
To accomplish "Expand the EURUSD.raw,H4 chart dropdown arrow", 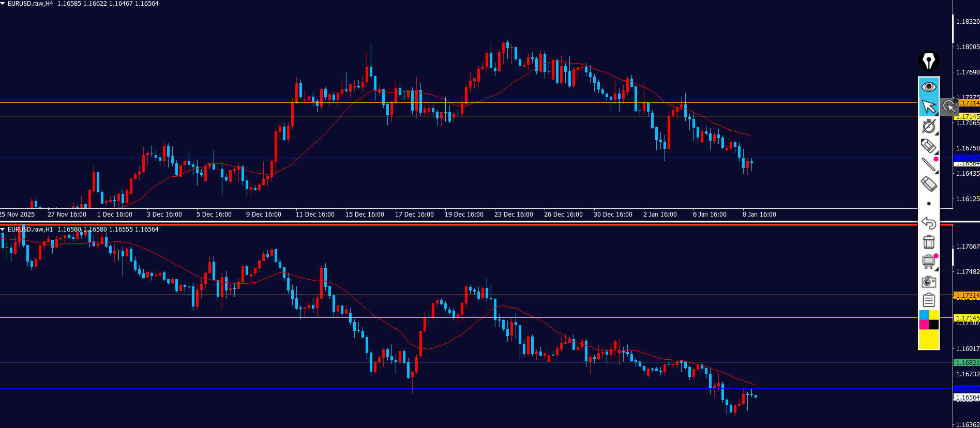I will [x=3, y=4].
